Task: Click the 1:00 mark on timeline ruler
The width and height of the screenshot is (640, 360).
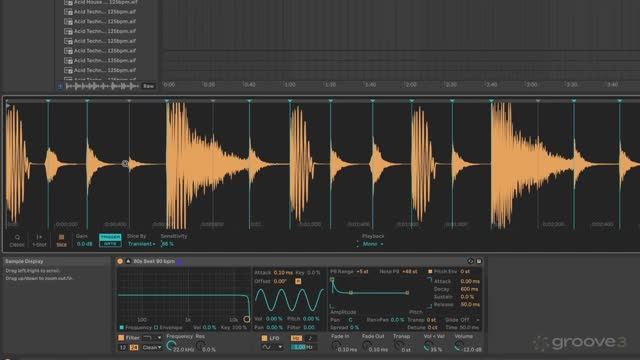Action: click(x=290, y=84)
